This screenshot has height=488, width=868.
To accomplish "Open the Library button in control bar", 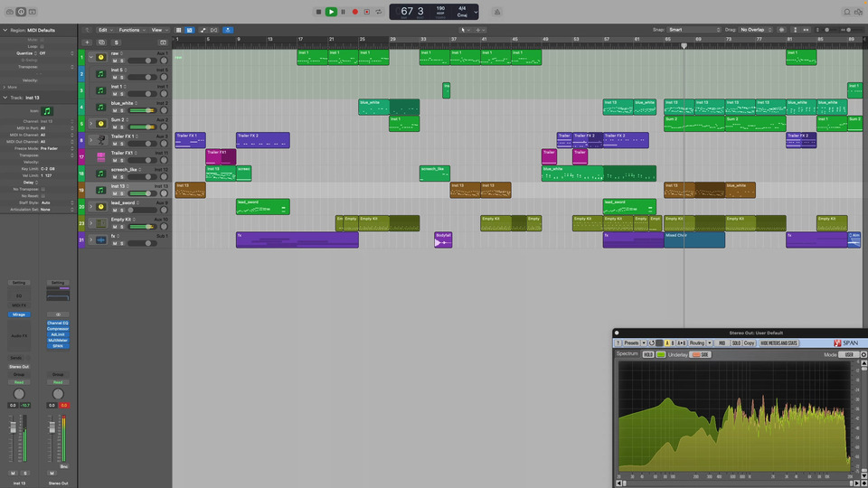I will coord(9,12).
